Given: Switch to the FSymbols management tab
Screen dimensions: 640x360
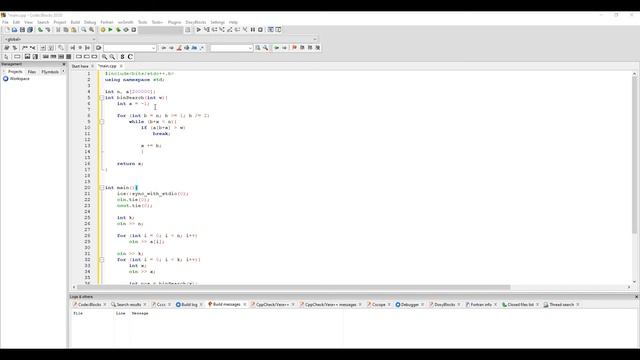Looking at the screenshot, I should (50, 72).
